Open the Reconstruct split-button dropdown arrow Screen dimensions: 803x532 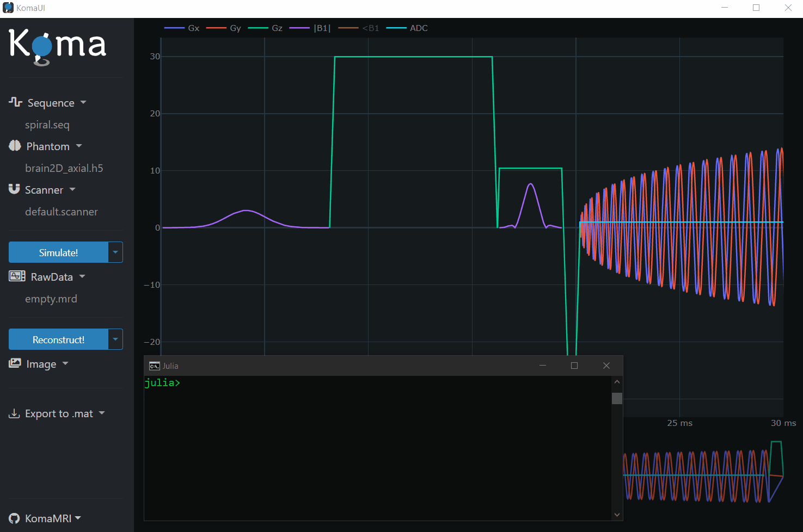(115, 339)
